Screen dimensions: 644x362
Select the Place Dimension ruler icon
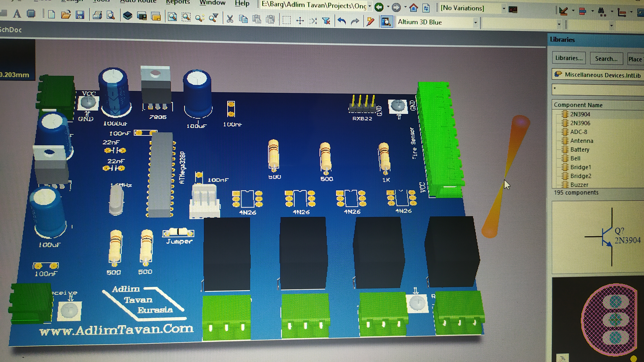coord(622,12)
